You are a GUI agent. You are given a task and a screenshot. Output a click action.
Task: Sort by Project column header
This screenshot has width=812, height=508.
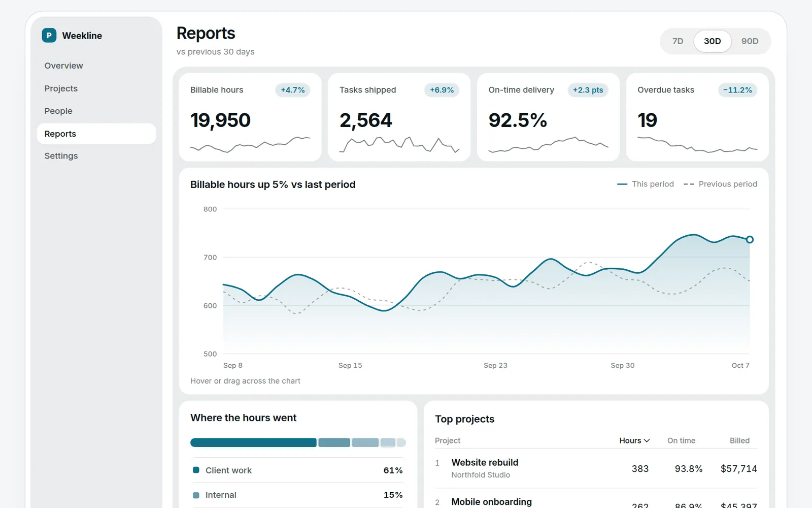[448, 440]
